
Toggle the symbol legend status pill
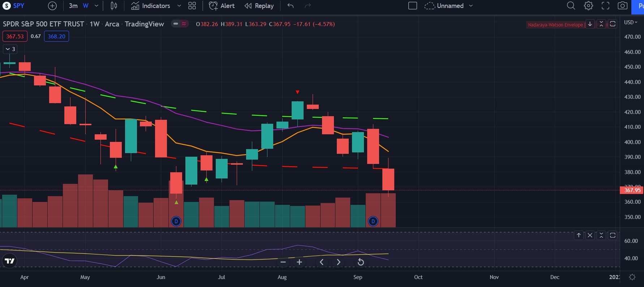pos(180,24)
